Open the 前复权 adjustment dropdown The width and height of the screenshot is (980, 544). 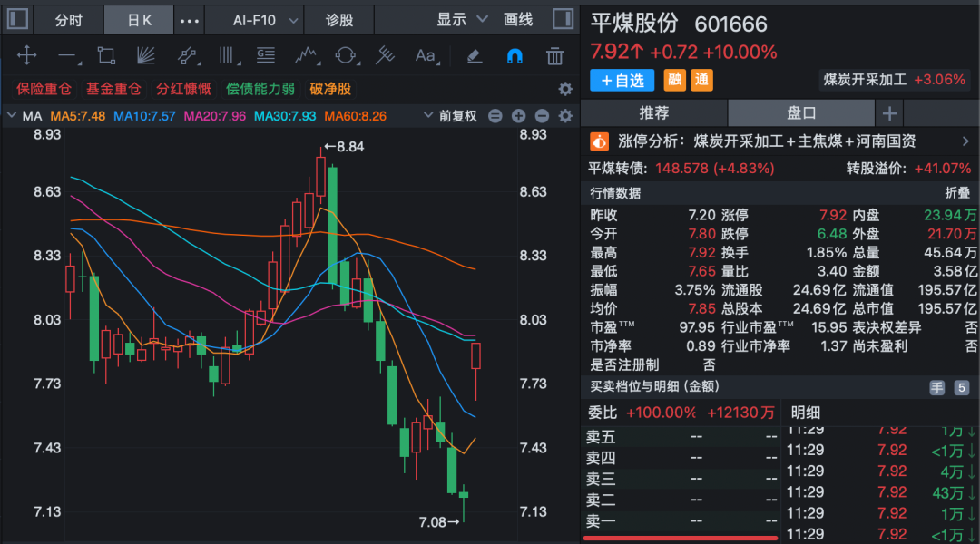pos(451,115)
